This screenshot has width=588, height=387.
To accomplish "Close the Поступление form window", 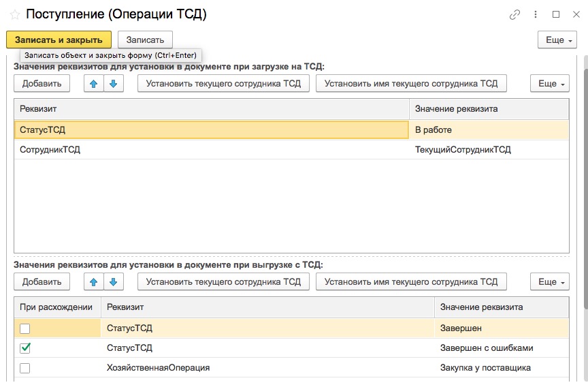I will (576, 14).
